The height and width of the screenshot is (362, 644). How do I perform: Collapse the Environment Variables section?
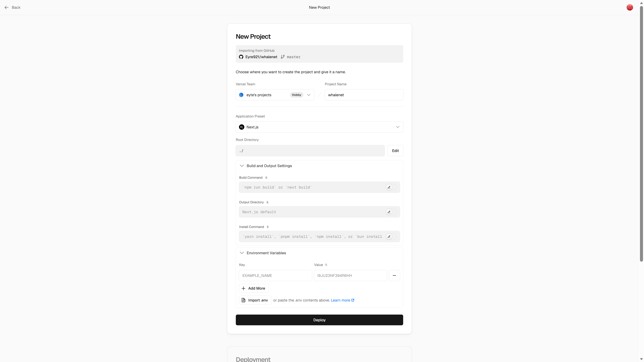[266, 253]
